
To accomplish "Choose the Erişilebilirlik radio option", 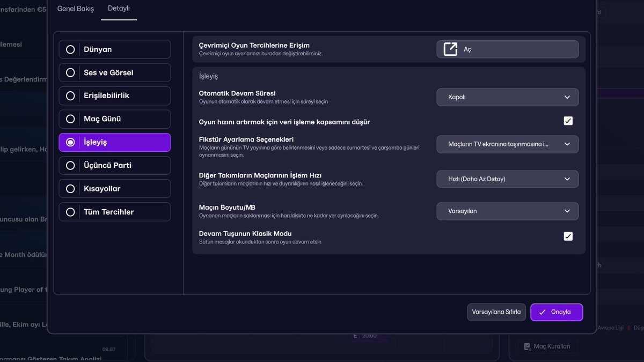I will point(115,95).
